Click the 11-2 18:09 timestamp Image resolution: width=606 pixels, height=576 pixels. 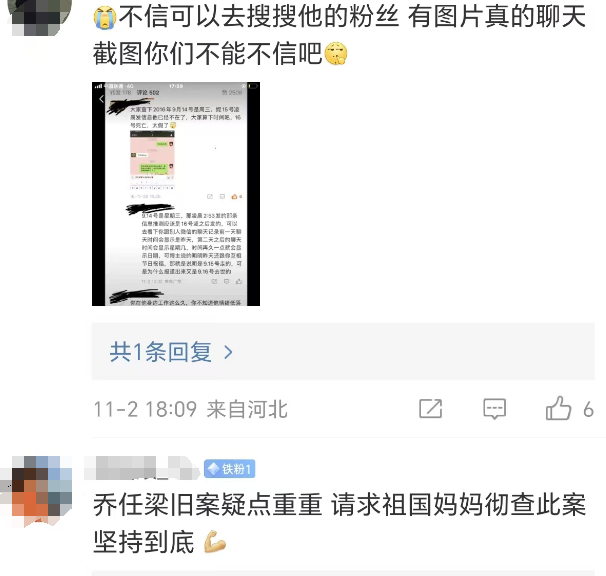pos(145,409)
